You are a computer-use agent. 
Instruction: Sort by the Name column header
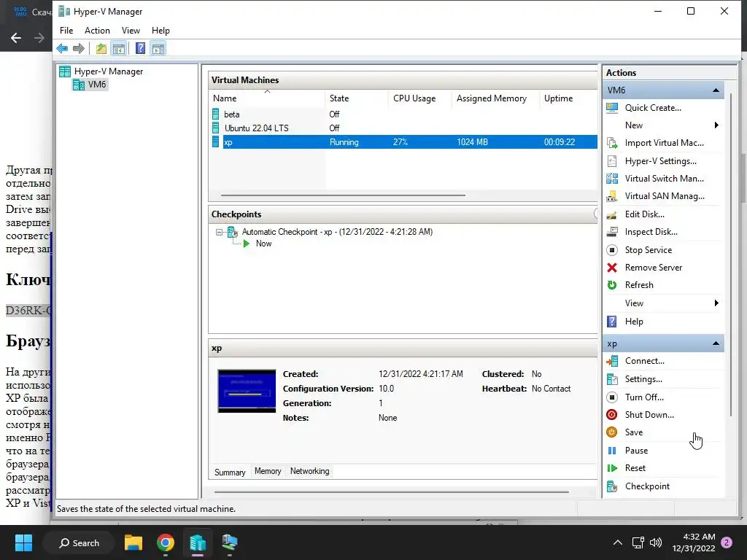pyautogui.click(x=267, y=98)
